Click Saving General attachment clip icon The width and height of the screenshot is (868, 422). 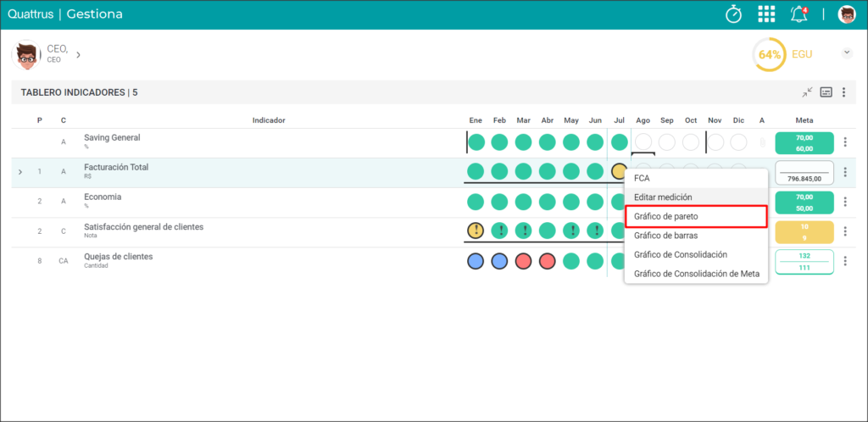pyautogui.click(x=762, y=142)
